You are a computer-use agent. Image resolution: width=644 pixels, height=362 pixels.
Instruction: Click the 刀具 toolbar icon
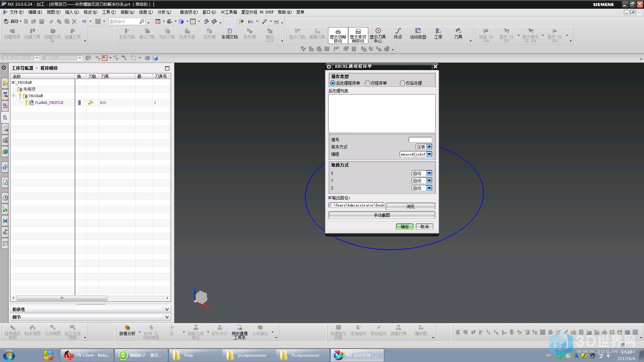click(x=458, y=34)
